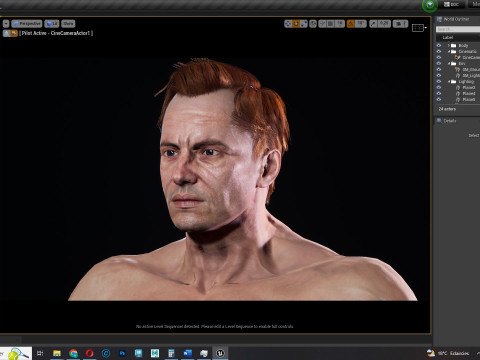
Task: Click the green circular icon at top
Action: [x=430, y=5]
